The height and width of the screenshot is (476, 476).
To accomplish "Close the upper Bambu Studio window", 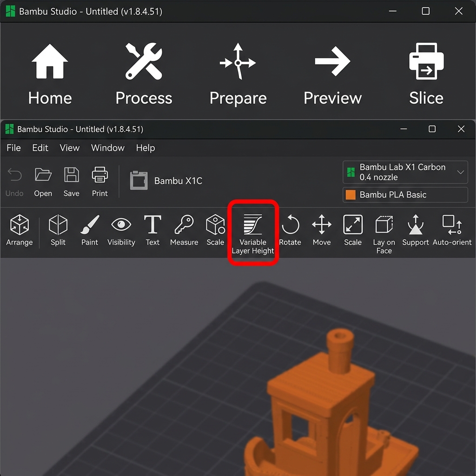I will [x=459, y=11].
